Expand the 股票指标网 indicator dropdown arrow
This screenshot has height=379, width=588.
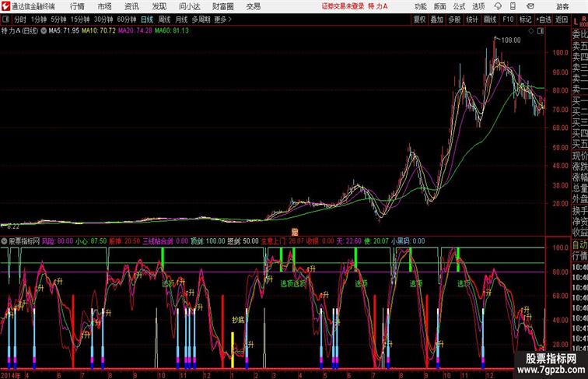tap(4, 241)
